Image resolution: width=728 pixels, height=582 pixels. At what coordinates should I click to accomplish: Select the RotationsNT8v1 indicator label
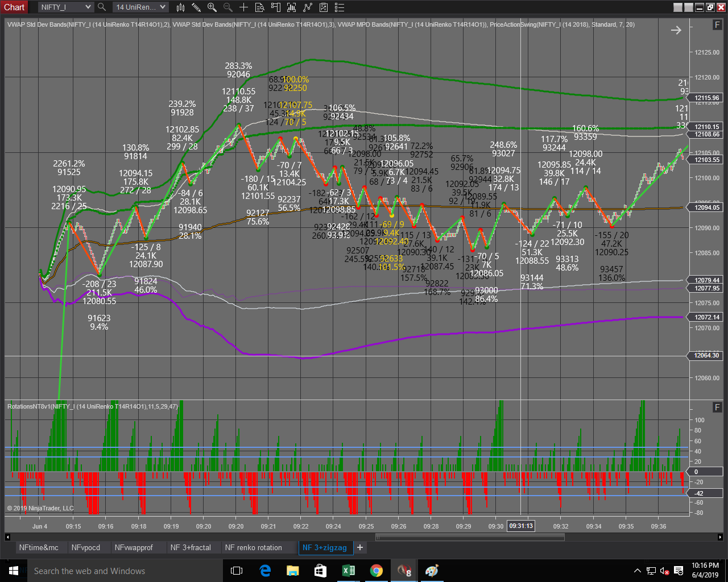(x=93, y=406)
